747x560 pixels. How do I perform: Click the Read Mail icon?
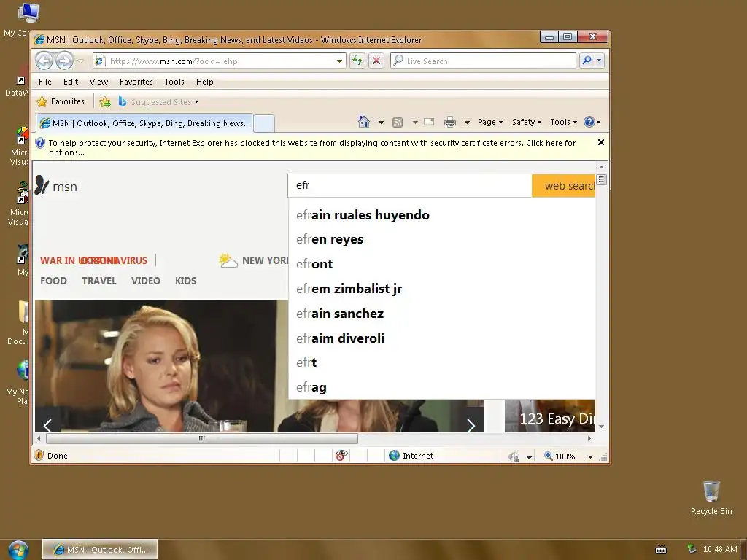429,122
